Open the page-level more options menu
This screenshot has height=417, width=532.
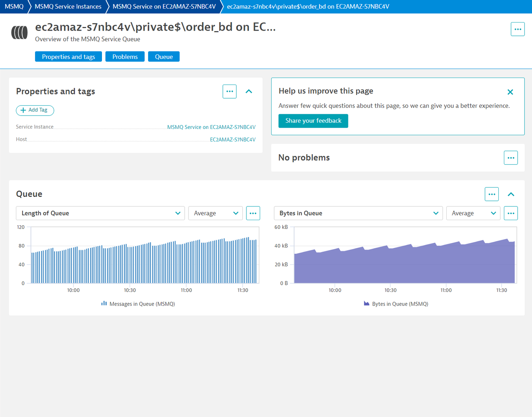518,29
